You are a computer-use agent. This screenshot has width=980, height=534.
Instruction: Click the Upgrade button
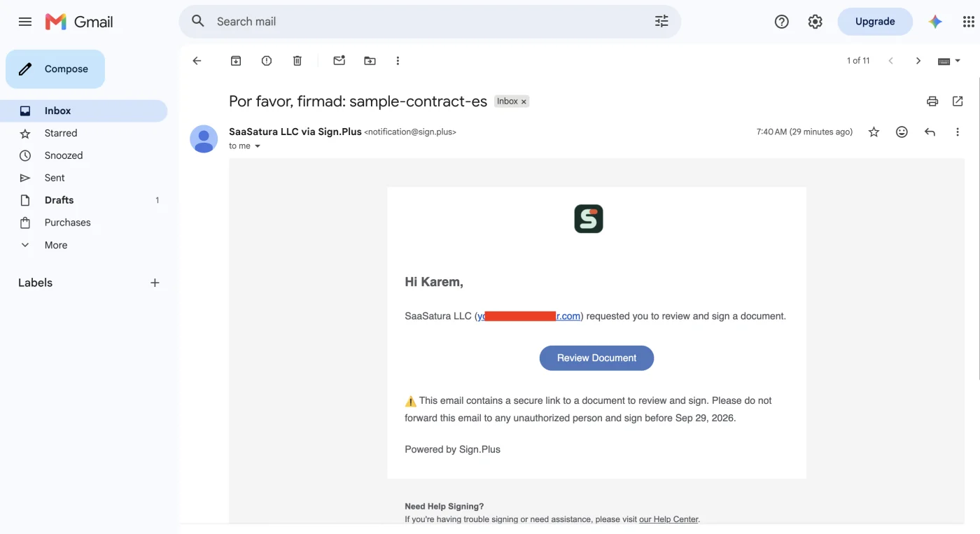point(875,22)
